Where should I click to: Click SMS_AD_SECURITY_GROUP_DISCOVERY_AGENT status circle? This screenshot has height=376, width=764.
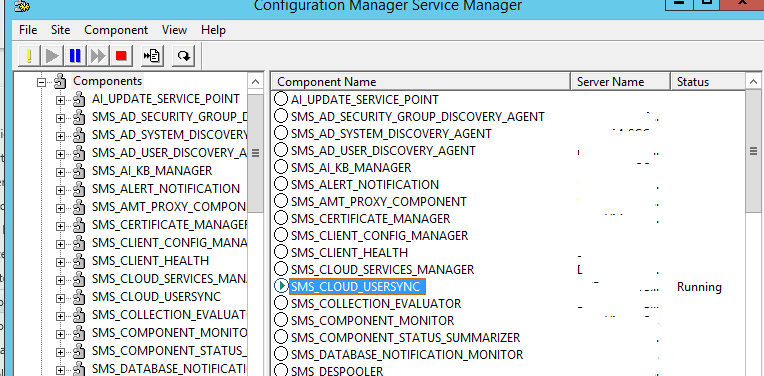(281, 116)
